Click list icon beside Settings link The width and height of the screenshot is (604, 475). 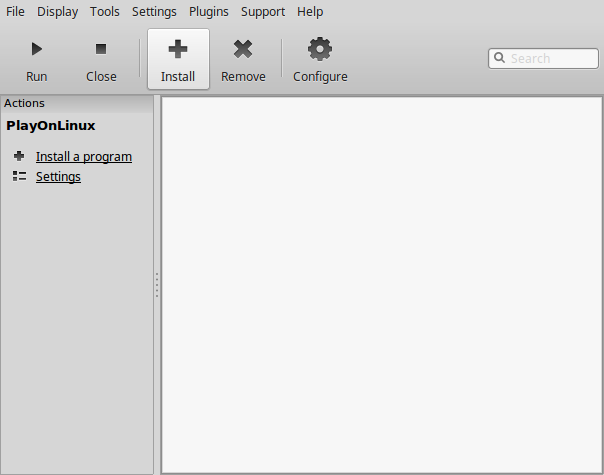point(19,176)
